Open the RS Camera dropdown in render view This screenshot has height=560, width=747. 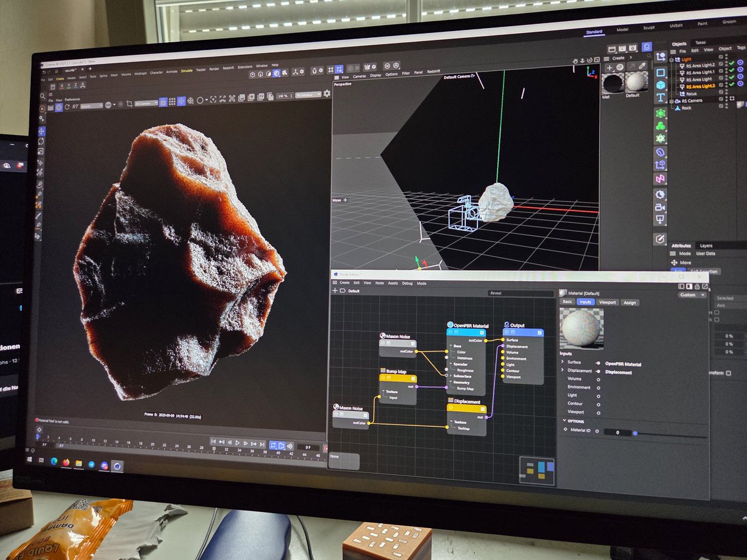coord(146,103)
